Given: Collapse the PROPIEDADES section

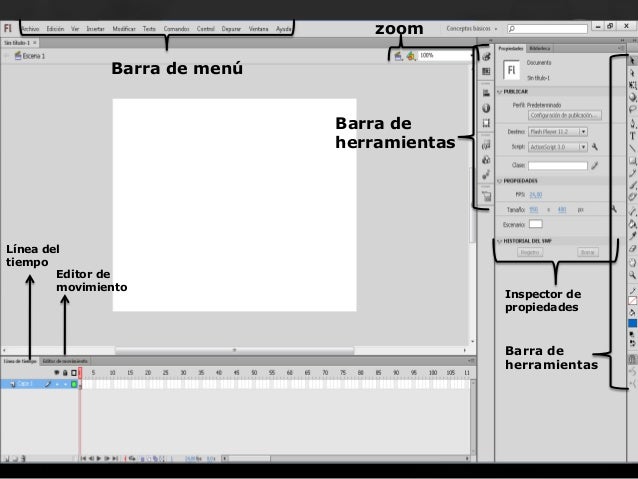Looking at the screenshot, I should point(500,181).
